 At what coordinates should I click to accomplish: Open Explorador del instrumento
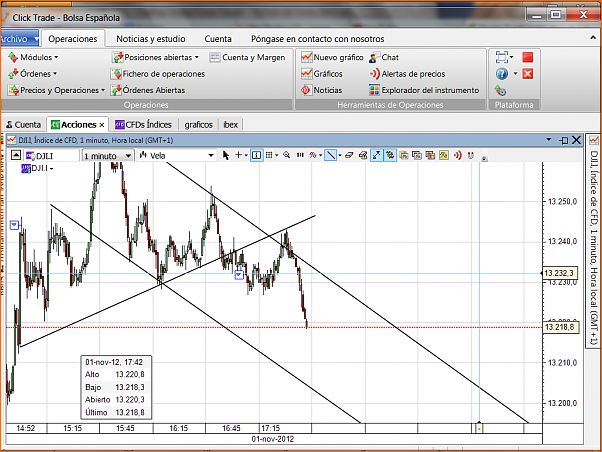click(x=424, y=90)
